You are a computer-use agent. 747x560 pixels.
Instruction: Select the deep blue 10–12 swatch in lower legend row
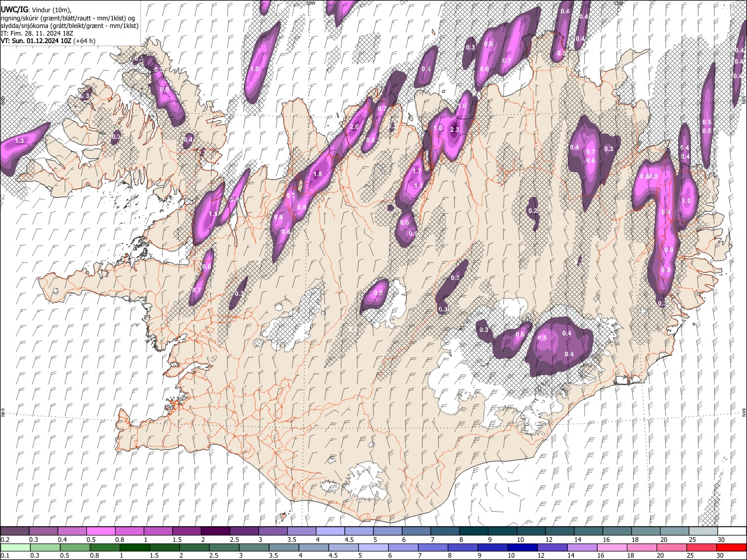tap(523, 547)
